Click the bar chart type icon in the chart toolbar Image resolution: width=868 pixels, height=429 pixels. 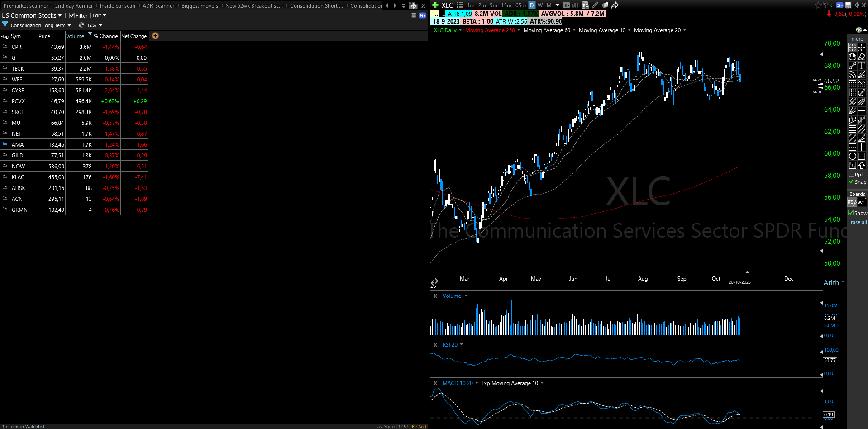[x=575, y=5]
